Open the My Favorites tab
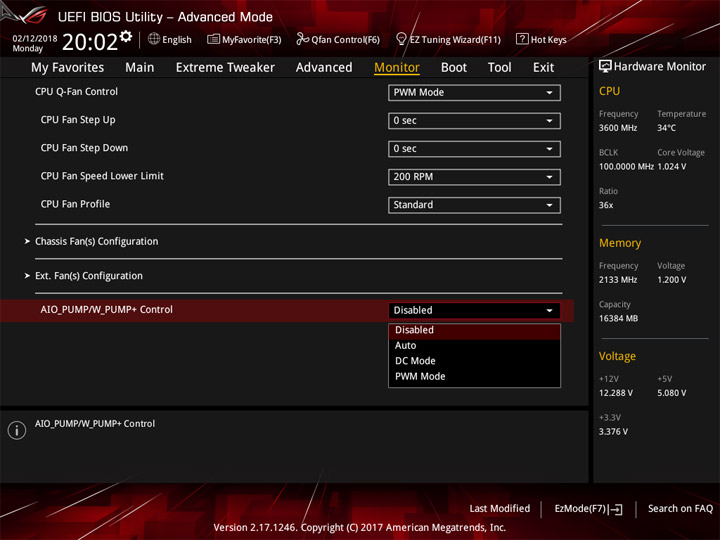720x540 pixels. pos(68,68)
